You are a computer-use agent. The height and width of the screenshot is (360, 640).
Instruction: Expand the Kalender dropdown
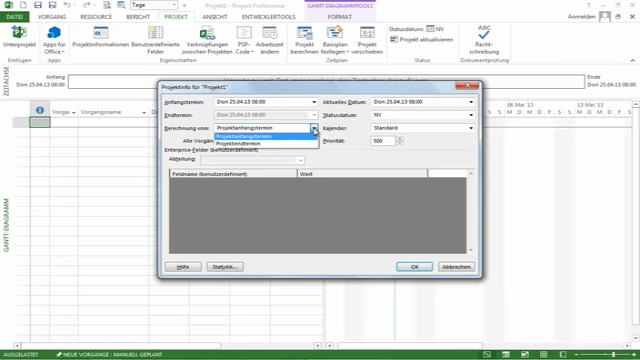(x=471, y=128)
